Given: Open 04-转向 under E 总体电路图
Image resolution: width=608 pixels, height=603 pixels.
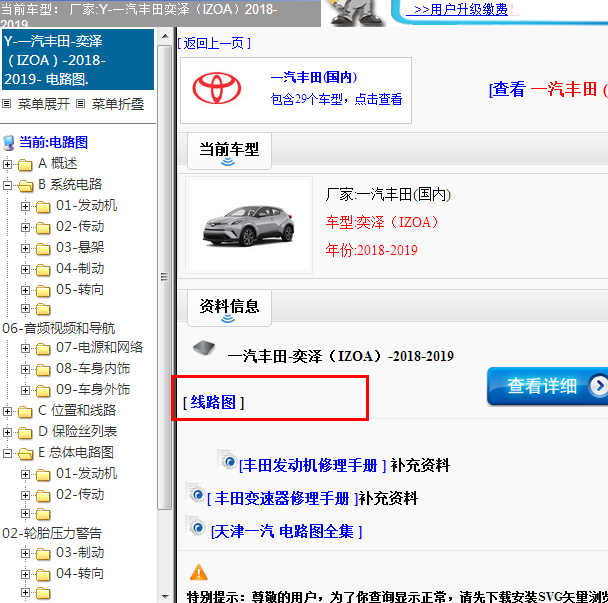Looking at the screenshot, I should [80, 573].
